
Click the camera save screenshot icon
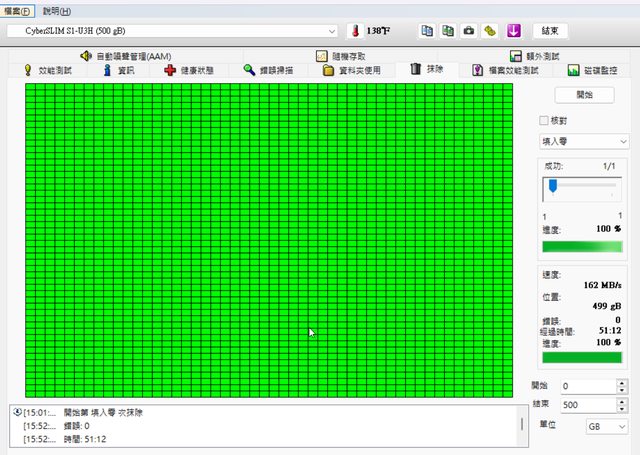[469, 30]
